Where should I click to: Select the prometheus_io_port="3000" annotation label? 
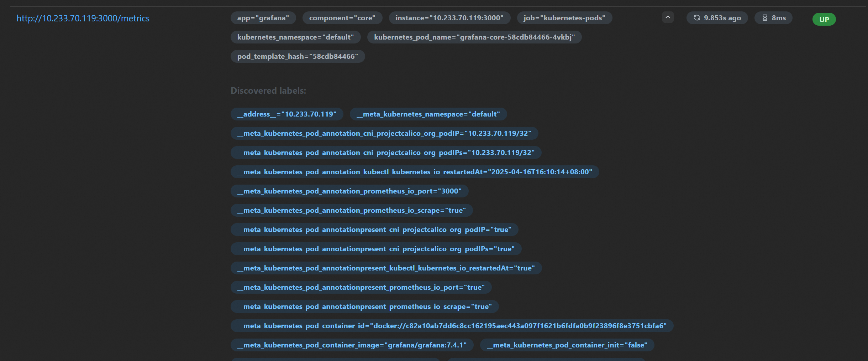pos(349,191)
